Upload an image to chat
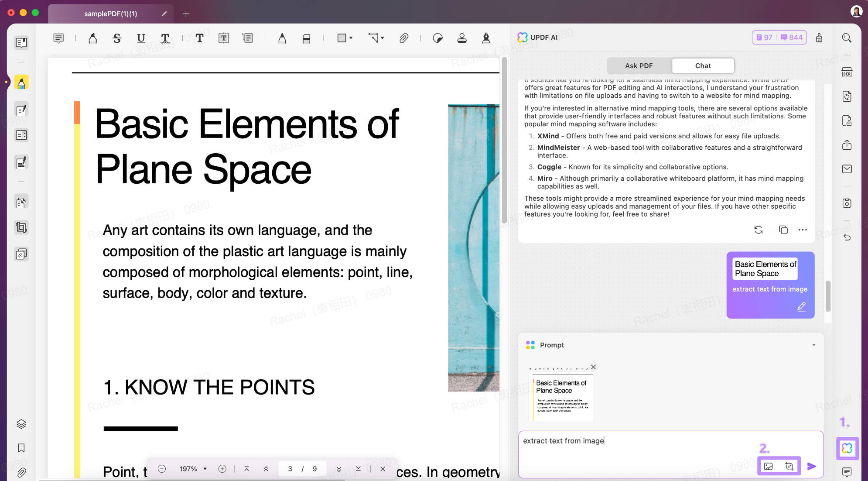The image size is (868, 481). (768, 467)
